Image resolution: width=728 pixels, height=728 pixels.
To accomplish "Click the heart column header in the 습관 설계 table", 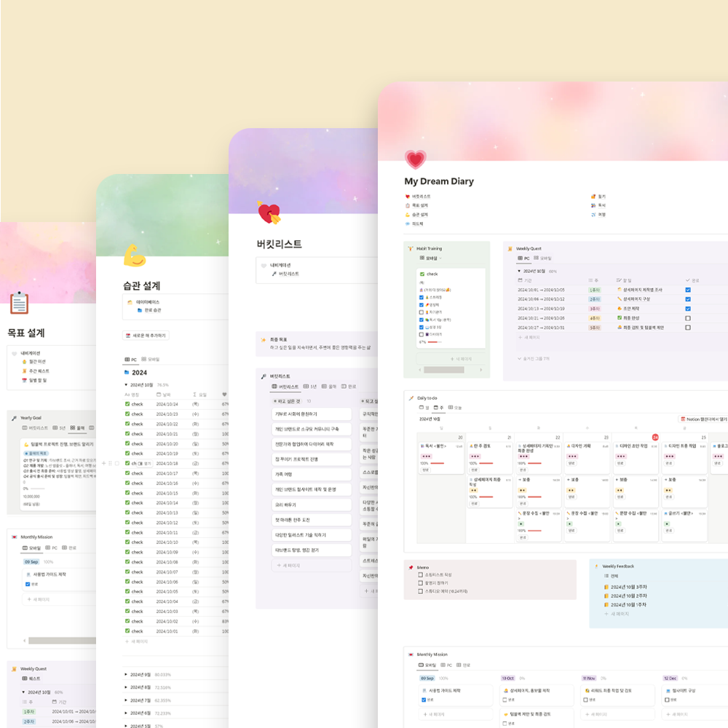I will coord(224,394).
